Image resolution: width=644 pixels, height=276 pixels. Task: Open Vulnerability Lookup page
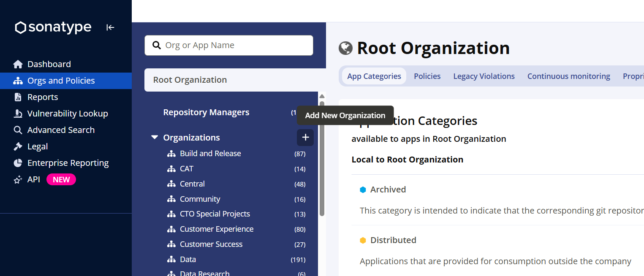point(66,114)
